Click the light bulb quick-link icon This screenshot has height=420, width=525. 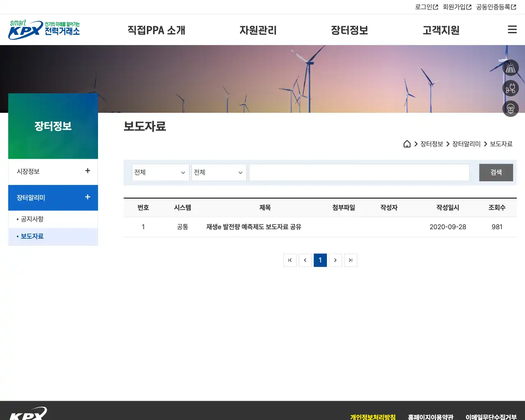(x=511, y=109)
